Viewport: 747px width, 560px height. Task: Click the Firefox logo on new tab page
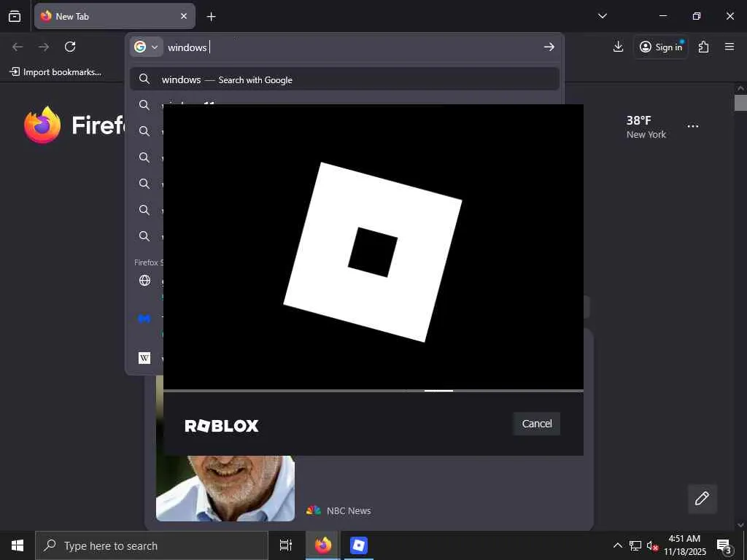click(42, 125)
